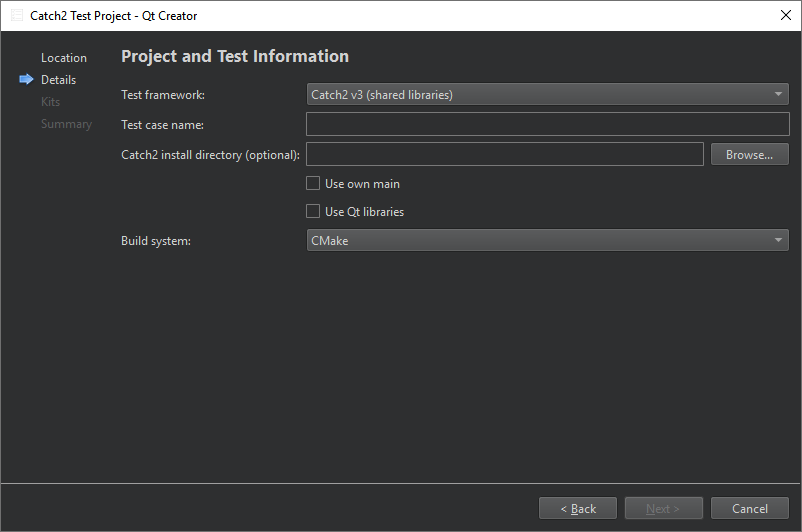Click the Summary step in the sidebar
The width and height of the screenshot is (802, 532).
click(x=66, y=124)
